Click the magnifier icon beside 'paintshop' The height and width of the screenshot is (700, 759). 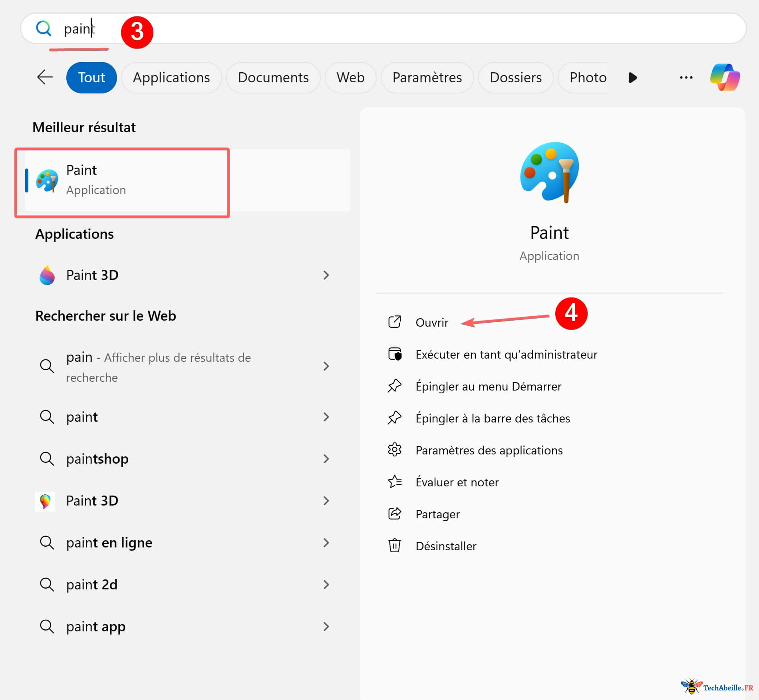tap(47, 458)
